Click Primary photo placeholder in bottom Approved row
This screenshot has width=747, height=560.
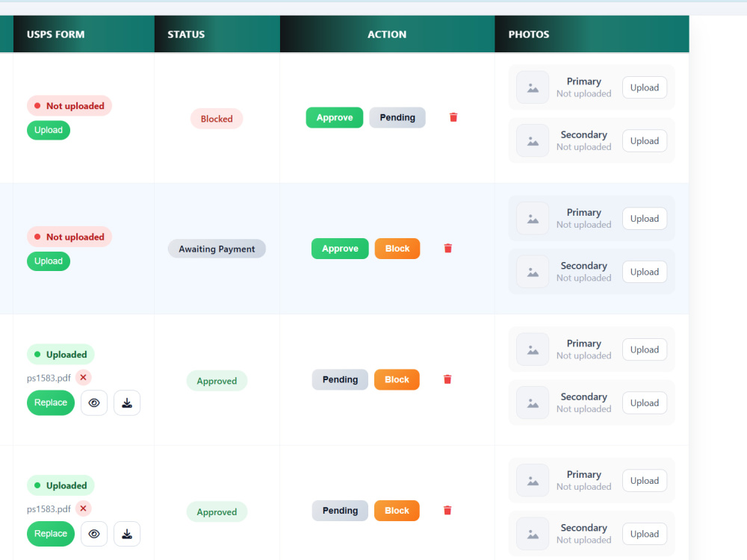coord(533,480)
